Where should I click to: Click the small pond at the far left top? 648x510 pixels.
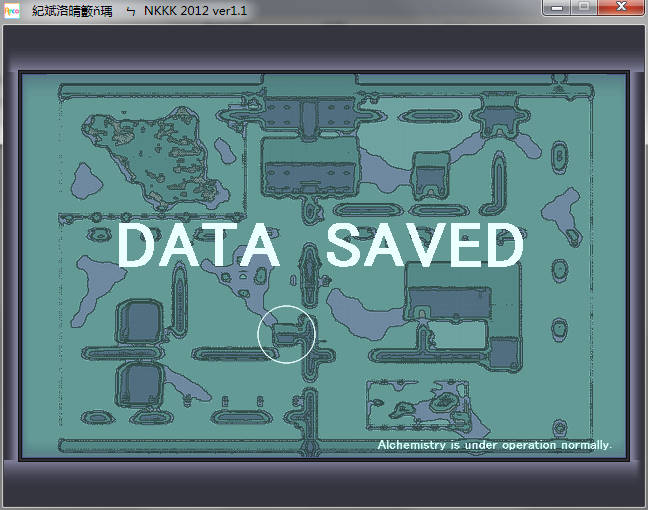tap(87, 180)
